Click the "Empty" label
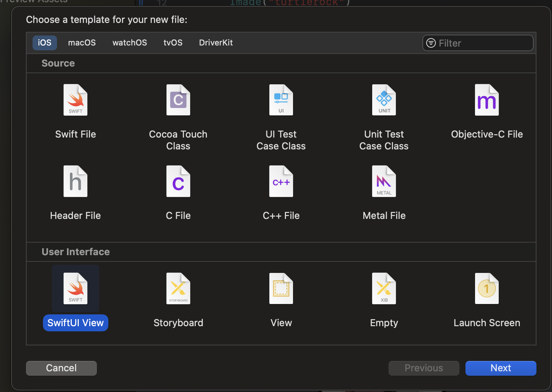The image size is (552, 392). 384,323
